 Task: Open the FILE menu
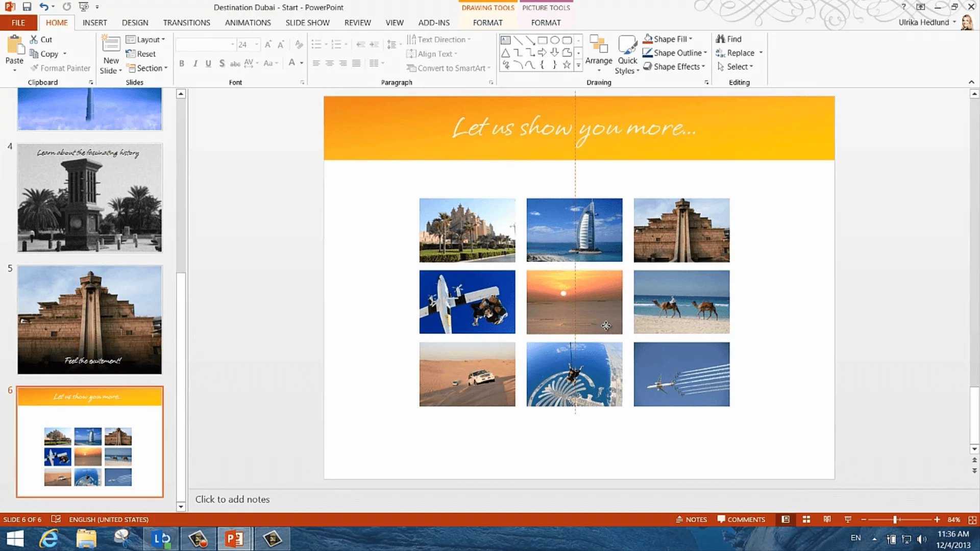coord(18,22)
